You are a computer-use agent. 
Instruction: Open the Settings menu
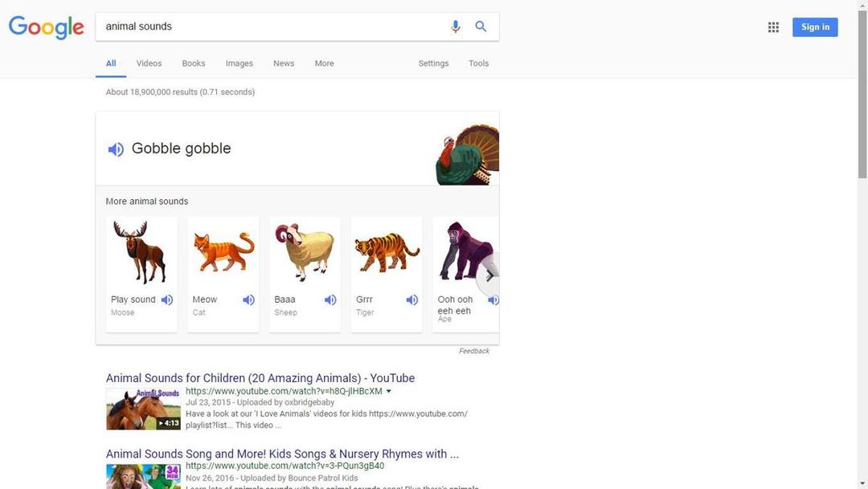click(x=433, y=63)
